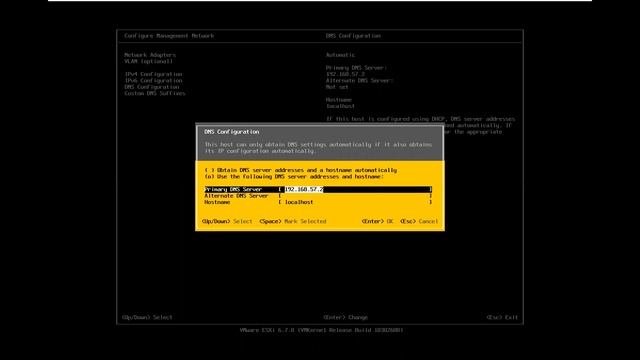640x360 pixels.
Task: Click the <Esc> Exit hint at bottom
Action: pyautogui.click(x=502, y=317)
